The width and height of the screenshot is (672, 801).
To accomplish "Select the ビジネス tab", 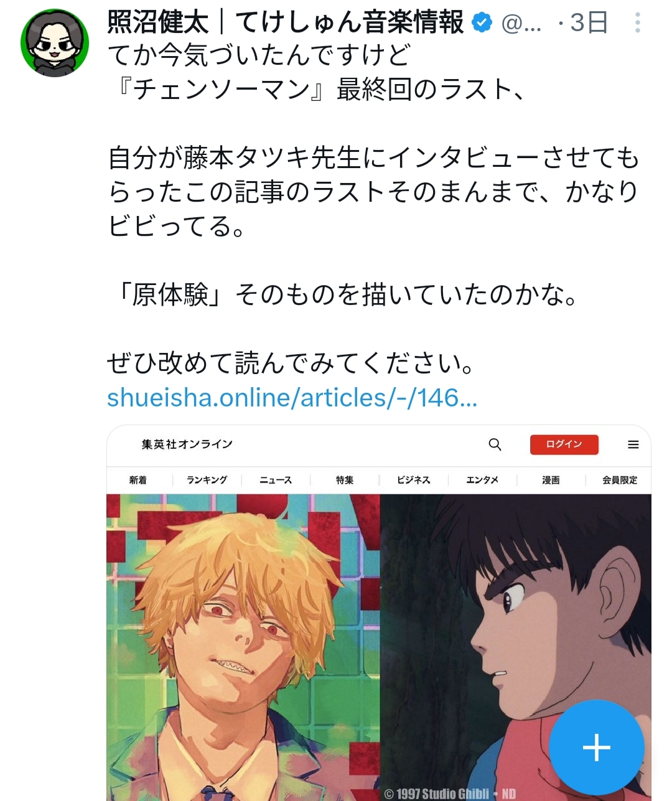I will 414,480.
